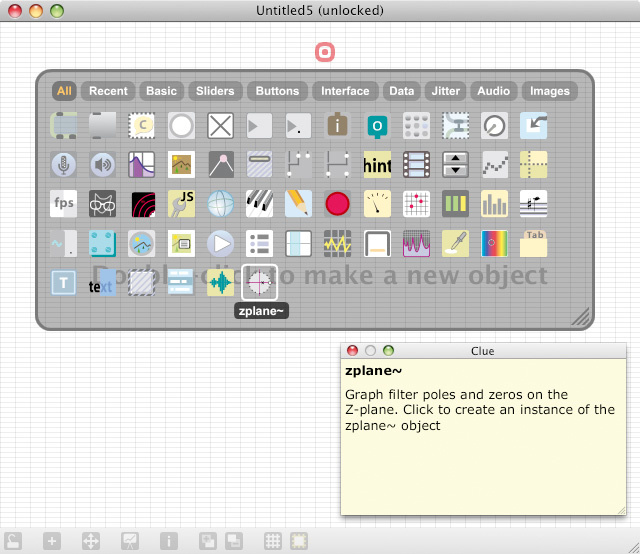Choose the JS script object icon
The height and width of the screenshot is (554, 640).
click(181, 203)
